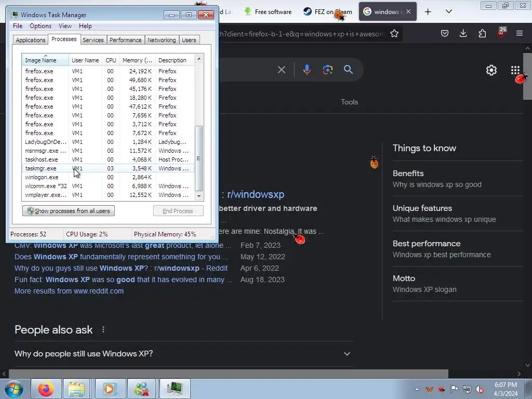Open the Options menu in Task Manager
Image resolution: width=532 pixels, height=399 pixels.
click(x=41, y=26)
